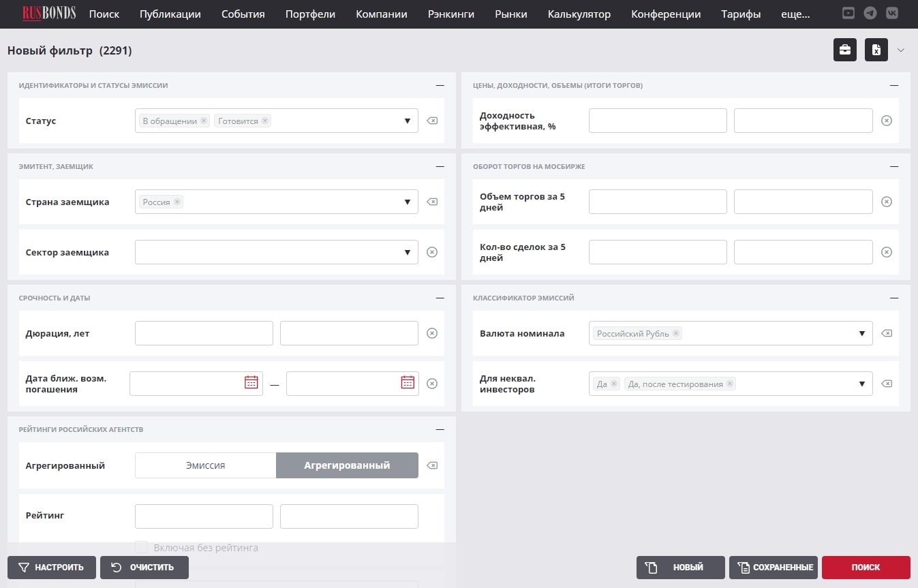918x588 pixels.
Task: Collapse the Рейтинги российских агентств section
Action: [440, 429]
